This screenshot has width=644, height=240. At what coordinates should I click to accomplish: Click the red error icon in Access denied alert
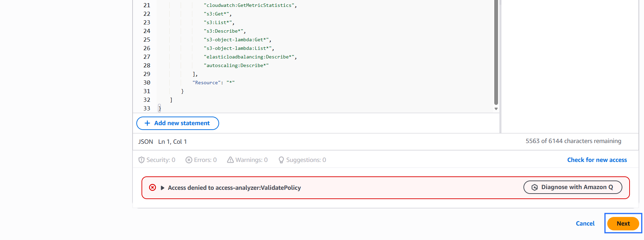pyautogui.click(x=152, y=187)
